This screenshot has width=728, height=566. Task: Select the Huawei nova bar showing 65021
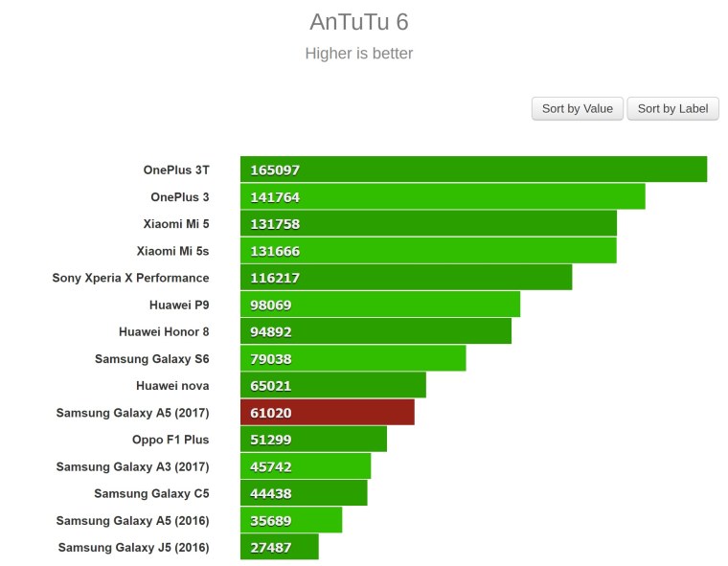pos(333,385)
